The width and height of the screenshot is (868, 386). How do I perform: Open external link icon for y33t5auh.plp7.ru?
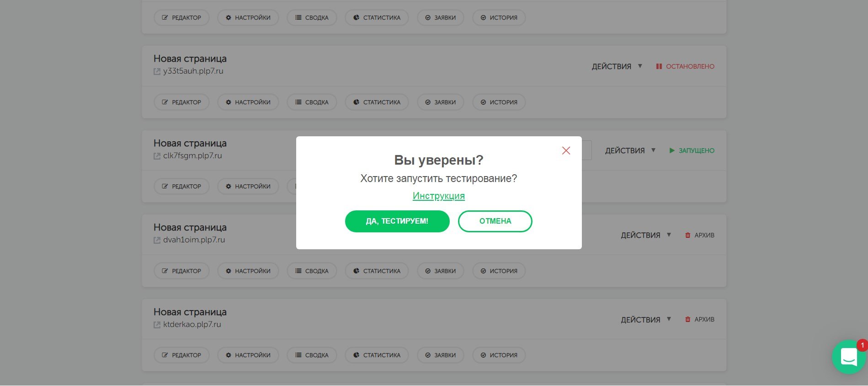[x=157, y=71]
